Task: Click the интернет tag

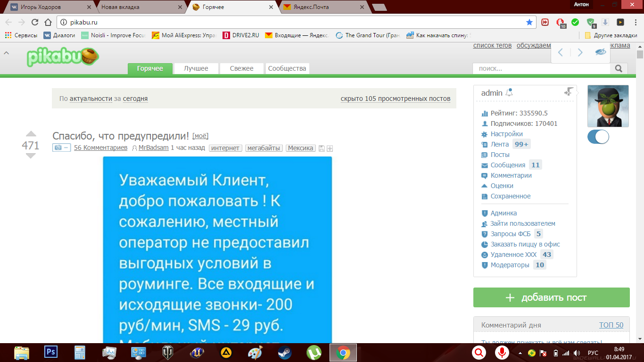Action: pyautogui.click(x=225, y=148)
